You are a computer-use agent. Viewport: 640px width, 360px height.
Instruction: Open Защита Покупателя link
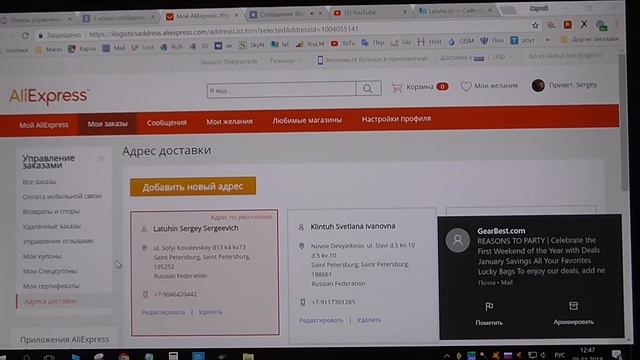(229, 62)
